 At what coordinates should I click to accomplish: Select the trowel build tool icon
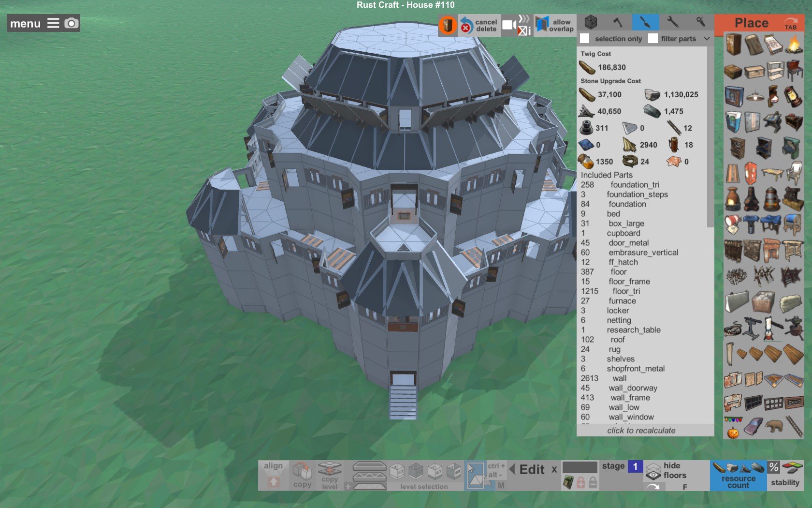point(645,22)
